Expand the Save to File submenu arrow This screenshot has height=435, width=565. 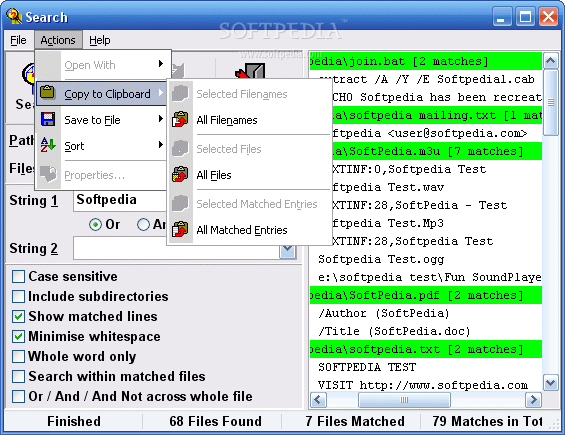[x=161, y=119]
